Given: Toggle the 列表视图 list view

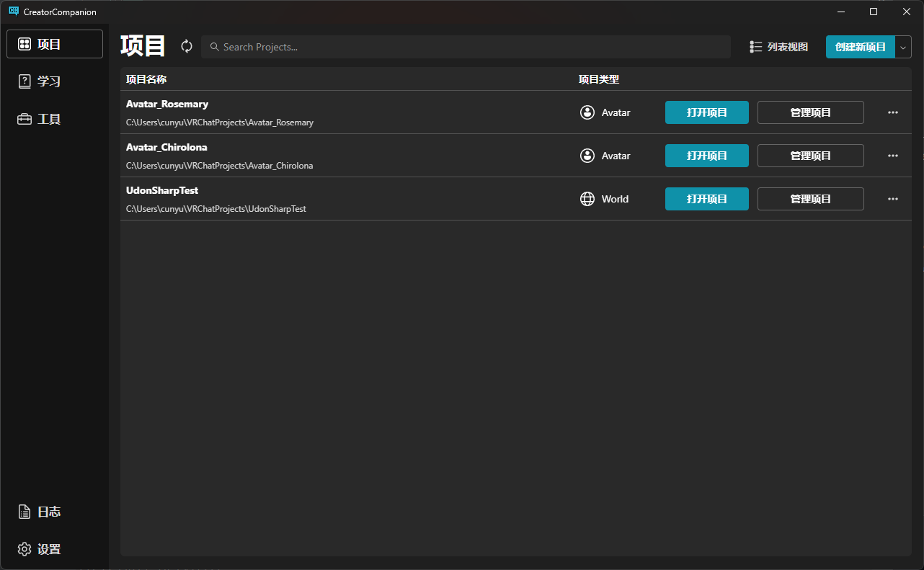Looking at the screenshot, I should (778, 47).
